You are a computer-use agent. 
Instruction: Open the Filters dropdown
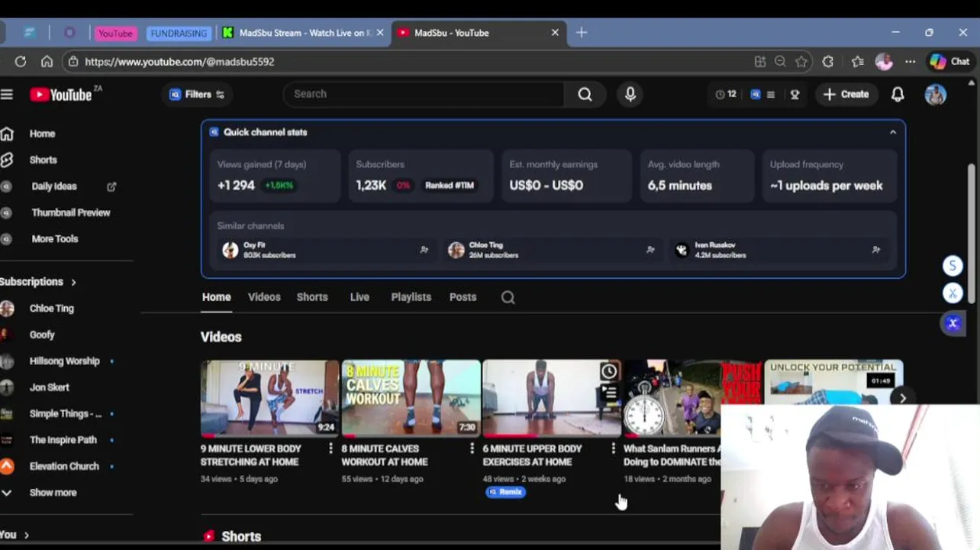tap(197, 94)
